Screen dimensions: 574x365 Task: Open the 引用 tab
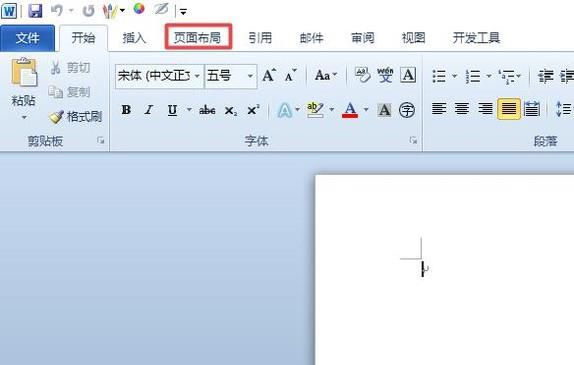click(260, 38)
